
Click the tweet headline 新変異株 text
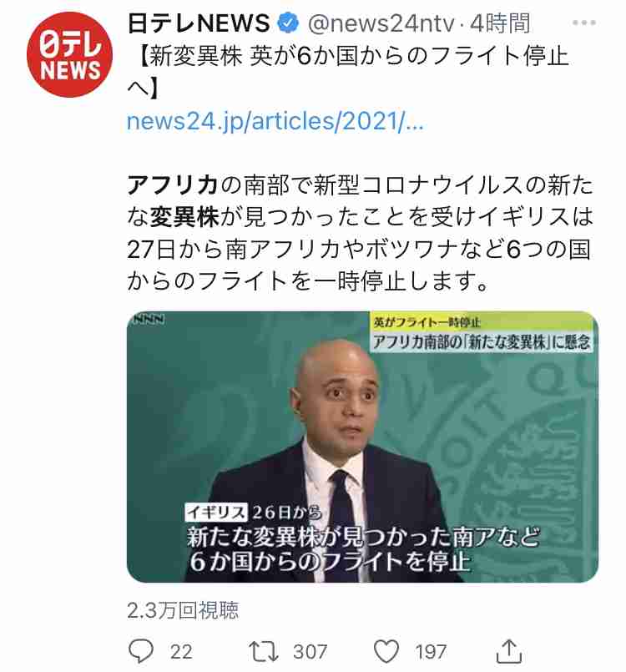pyautogui.click(x=196, y=57)
